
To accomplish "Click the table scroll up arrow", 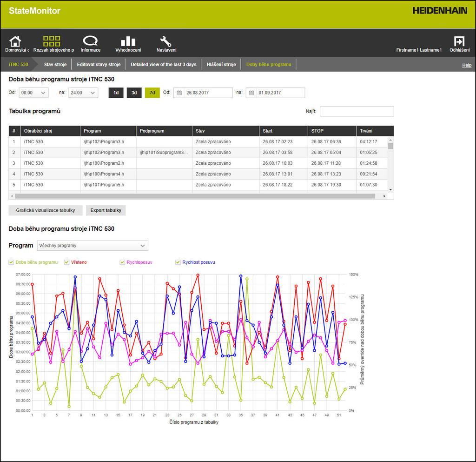I will point(390,140).
